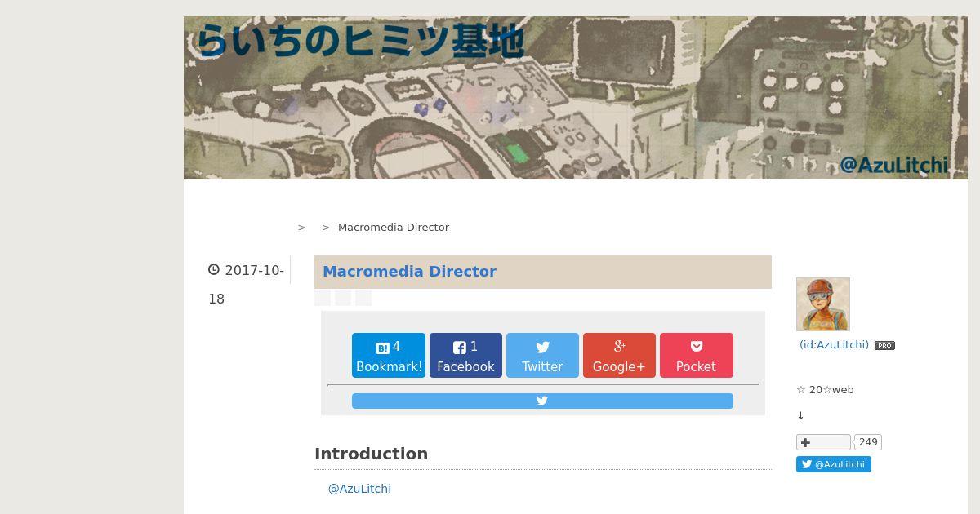Open the Macromedia Director article title
Viewport: 980px width, 514px height.
[409, 272]
